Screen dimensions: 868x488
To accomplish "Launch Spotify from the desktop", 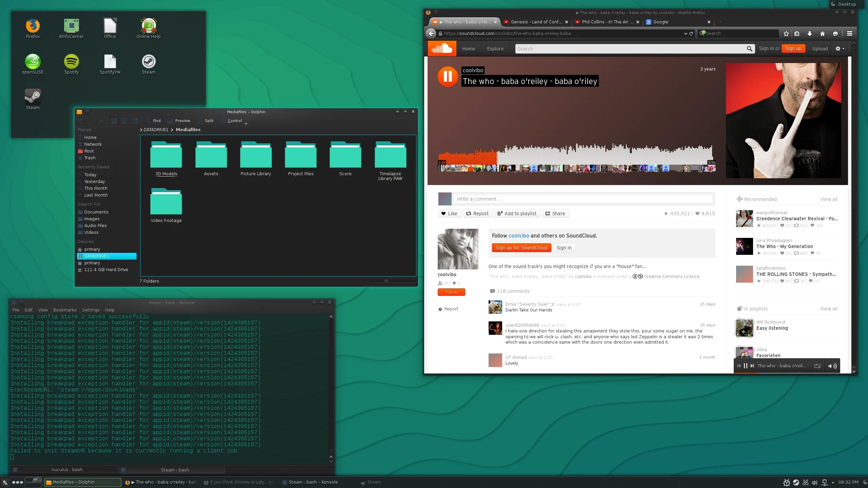I will tap(72, 64).
